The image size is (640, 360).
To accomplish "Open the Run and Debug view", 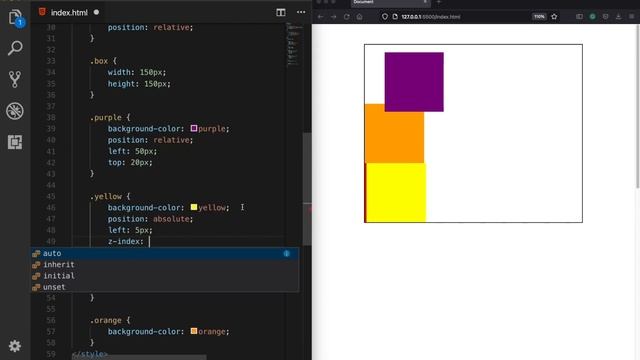I will (x=15, y=111).
